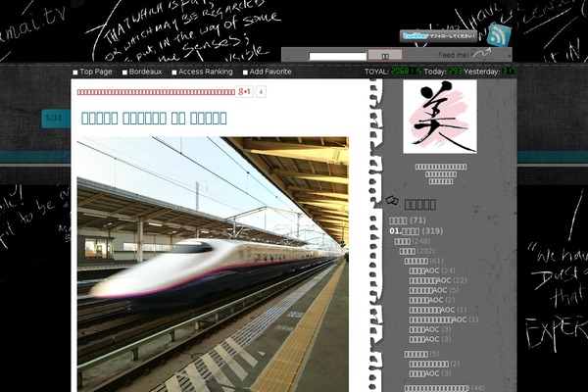Open the red breadcrumb link above the post

click(156, 92)
